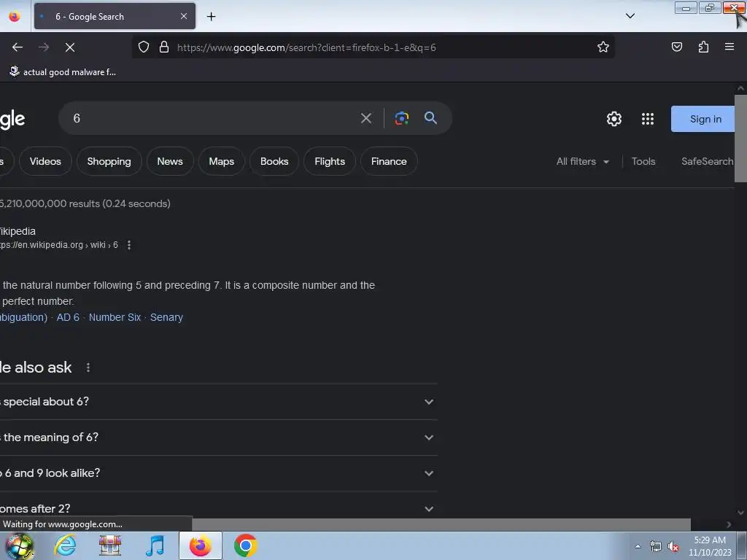Open the Windows Start menu orb
747x560 pixels.
pos(20,545)
